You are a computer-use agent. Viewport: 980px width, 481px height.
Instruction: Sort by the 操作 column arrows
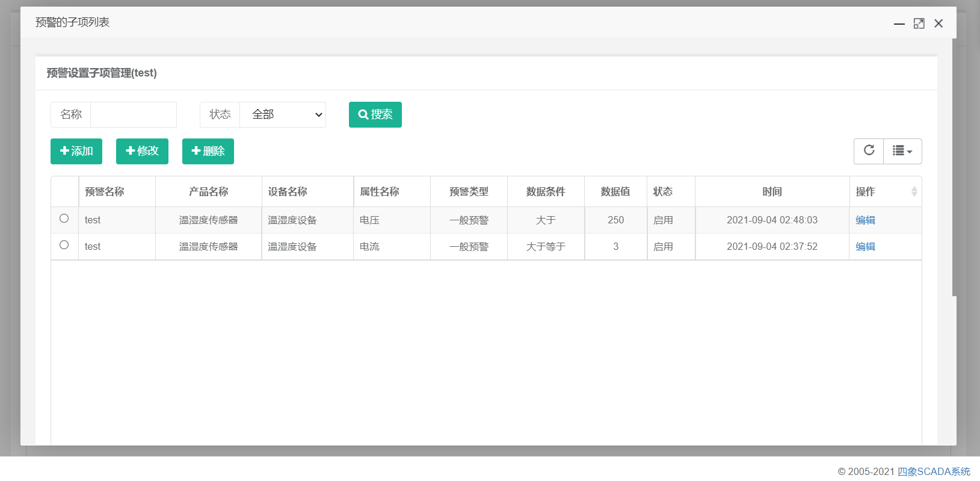coord(914,191)
